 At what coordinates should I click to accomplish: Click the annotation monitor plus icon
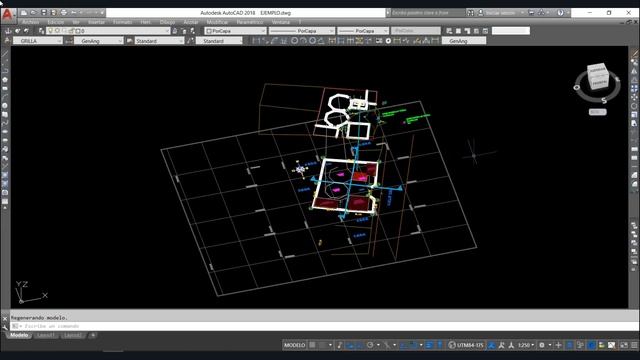(558, 345)
